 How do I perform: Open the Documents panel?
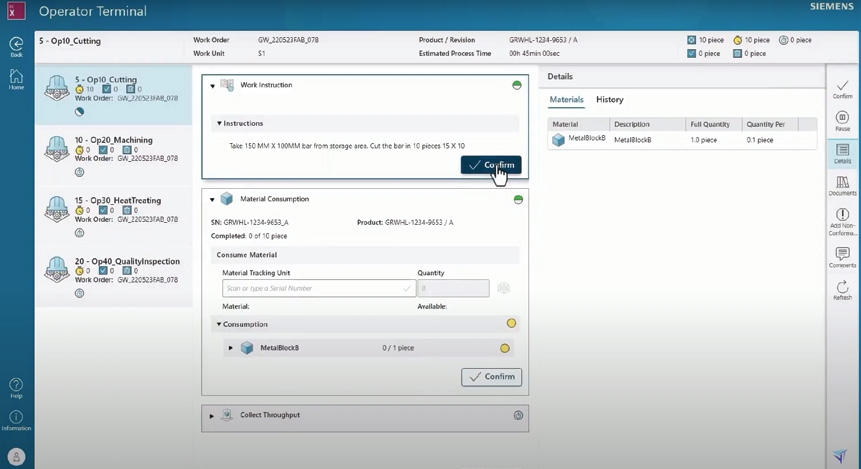[842, 186]
